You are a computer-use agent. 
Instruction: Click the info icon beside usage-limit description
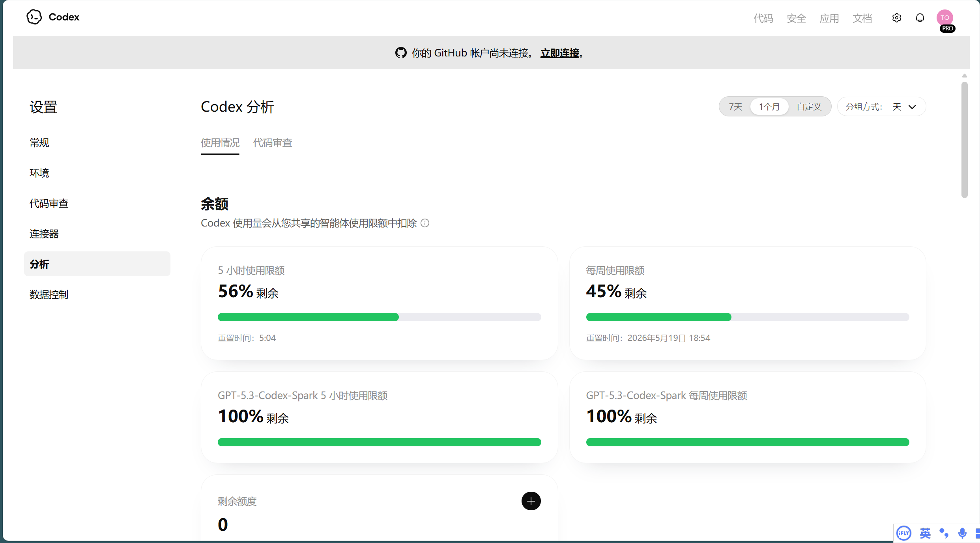(x=425, y=223)
